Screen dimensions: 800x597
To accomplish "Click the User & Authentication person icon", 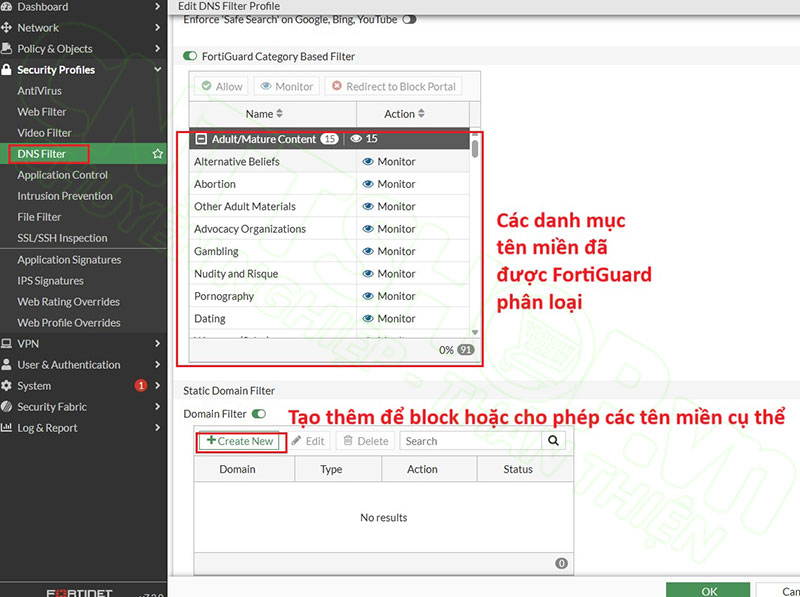I will (6, 364).
